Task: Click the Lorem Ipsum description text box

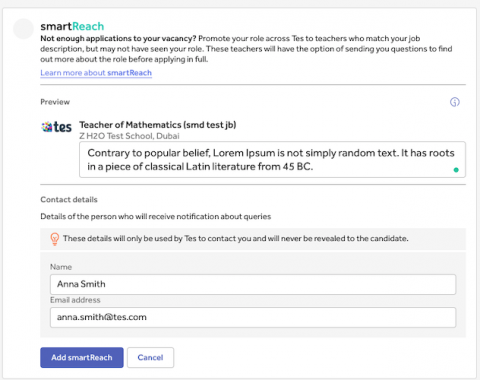Action: click(272, 160)
